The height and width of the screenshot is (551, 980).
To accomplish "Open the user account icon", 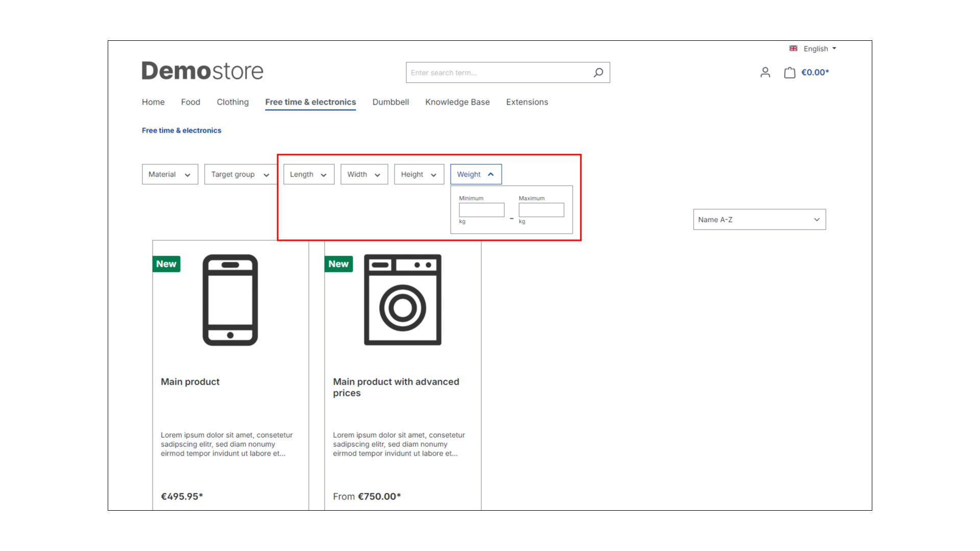I will point(765,72).
